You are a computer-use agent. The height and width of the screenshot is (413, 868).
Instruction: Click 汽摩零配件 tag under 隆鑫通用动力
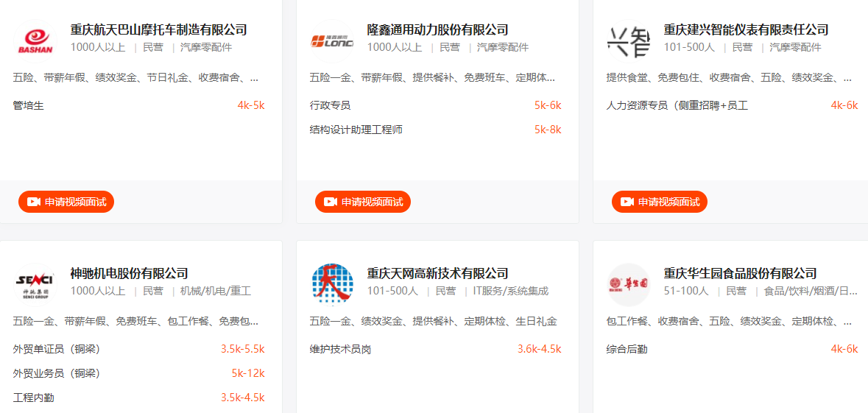tap(503, 47)
